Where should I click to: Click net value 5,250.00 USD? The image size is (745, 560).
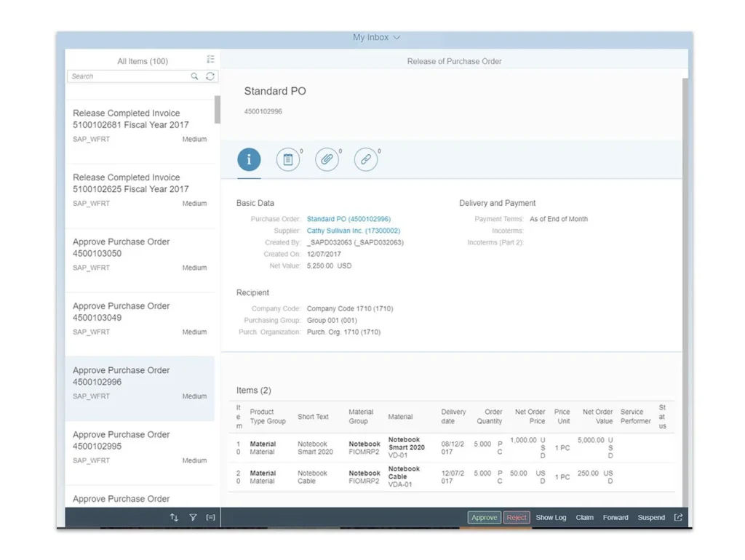329,265
